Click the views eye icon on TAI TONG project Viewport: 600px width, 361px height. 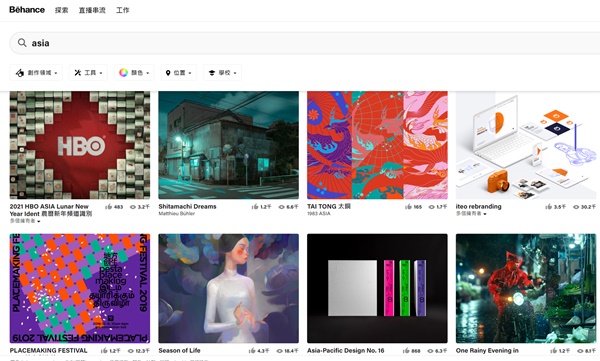tap(432, 207)
